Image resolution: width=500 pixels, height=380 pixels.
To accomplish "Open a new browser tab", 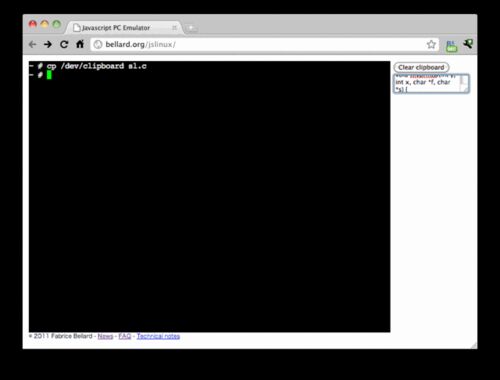I will pos(191,28).
